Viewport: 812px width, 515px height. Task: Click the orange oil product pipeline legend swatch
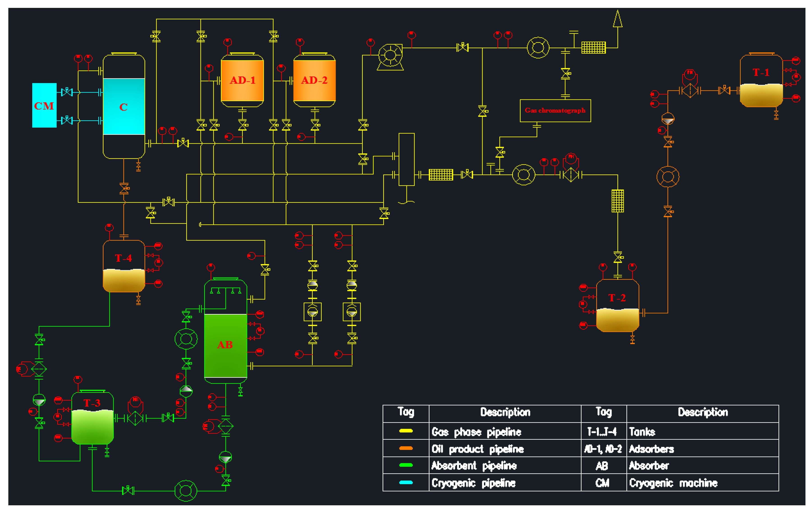tap(406, 448)
